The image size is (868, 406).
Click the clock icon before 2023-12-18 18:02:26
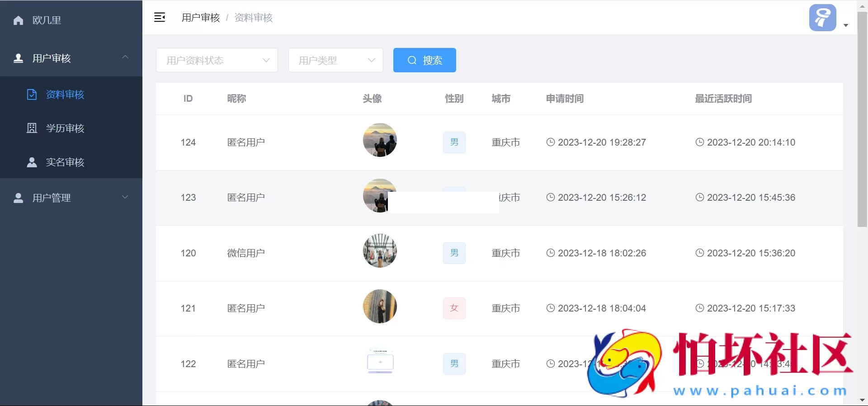[551, 253]
